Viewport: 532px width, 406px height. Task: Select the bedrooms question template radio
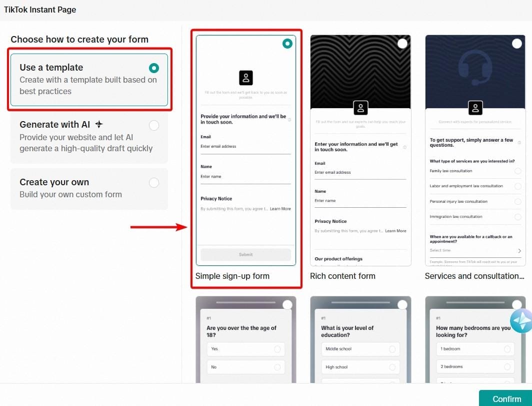517,304
